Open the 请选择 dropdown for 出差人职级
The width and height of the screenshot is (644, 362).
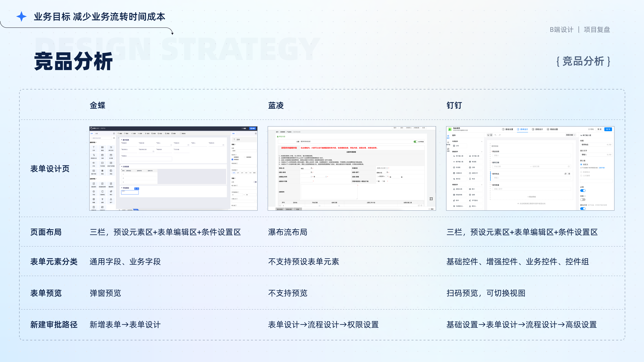pyautogui.click(x=383, y=177)
